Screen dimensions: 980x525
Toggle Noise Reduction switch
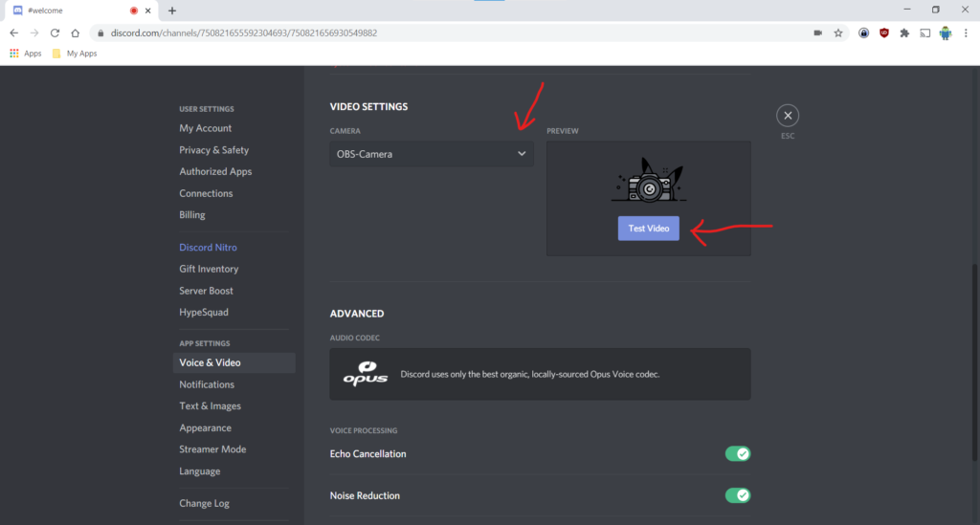[x=738, y=495]
